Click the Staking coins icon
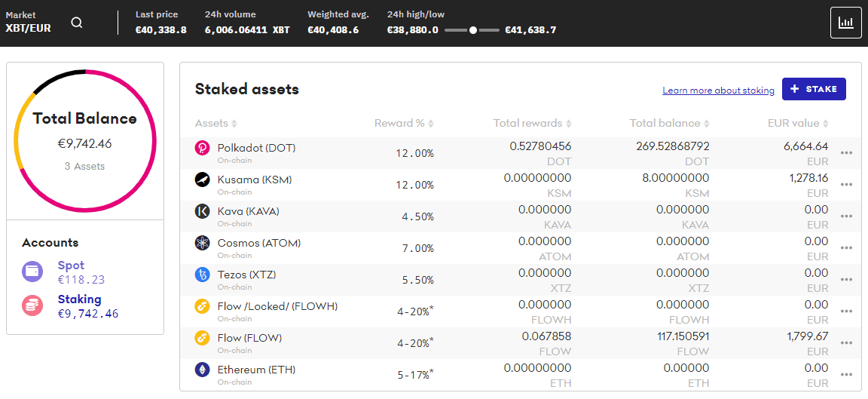Screen dimensions: 868x399 pos(32,306)
